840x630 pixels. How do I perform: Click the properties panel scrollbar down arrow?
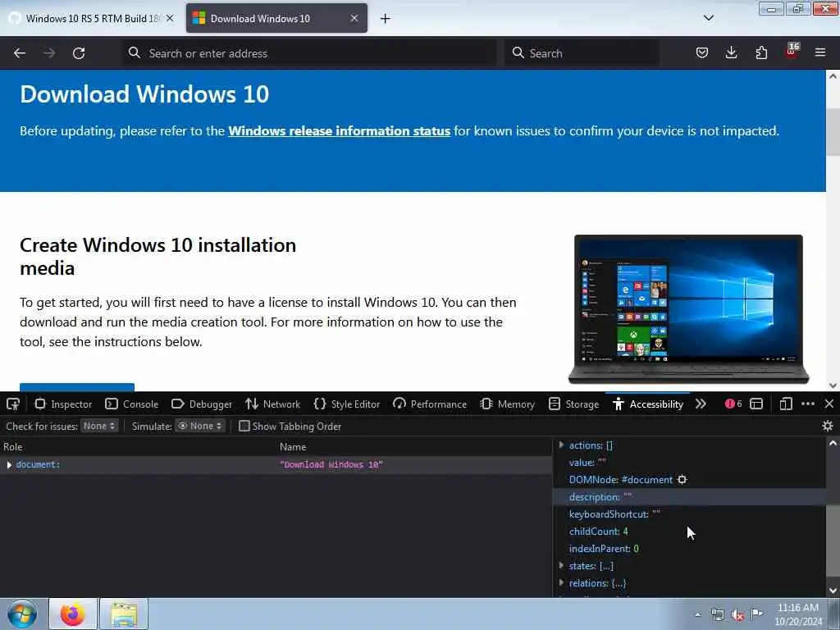(833, 591)
